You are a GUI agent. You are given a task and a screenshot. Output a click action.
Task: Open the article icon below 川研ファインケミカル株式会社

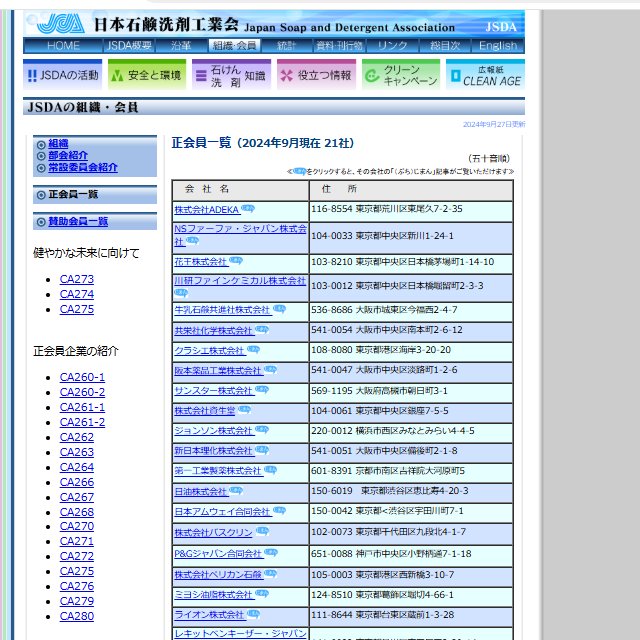click(181, 293)
